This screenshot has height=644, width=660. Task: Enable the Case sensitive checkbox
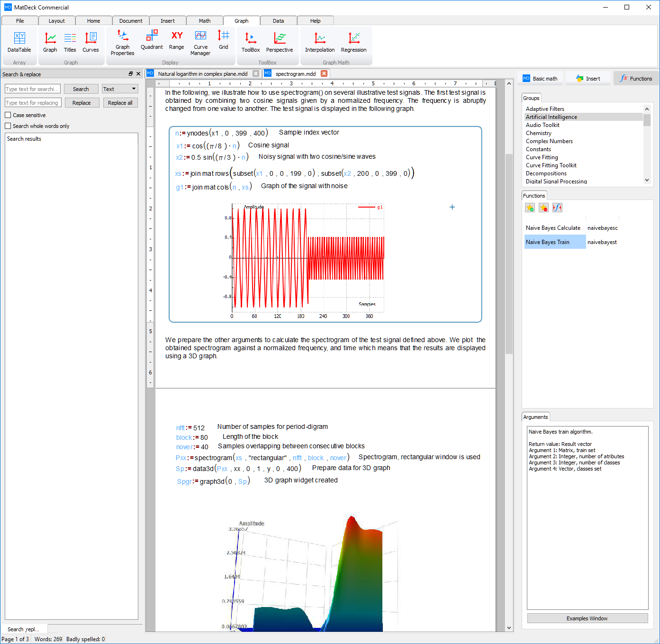[8, 115]
